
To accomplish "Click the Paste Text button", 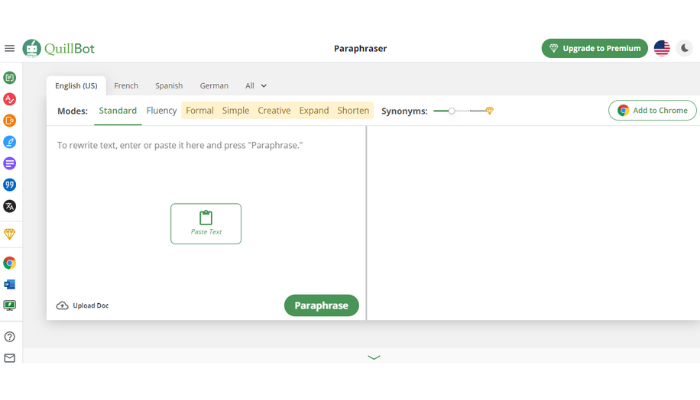I will coord(206,224).
